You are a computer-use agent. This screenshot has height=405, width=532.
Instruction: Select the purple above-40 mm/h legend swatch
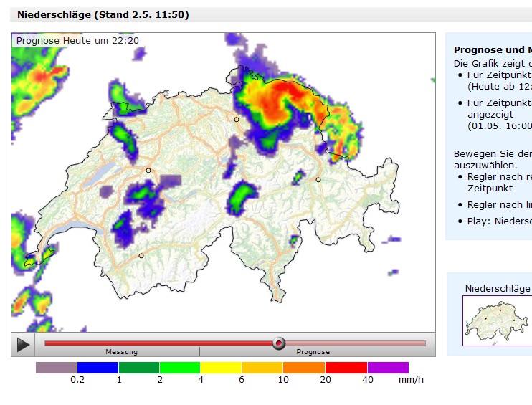[387, 368]
